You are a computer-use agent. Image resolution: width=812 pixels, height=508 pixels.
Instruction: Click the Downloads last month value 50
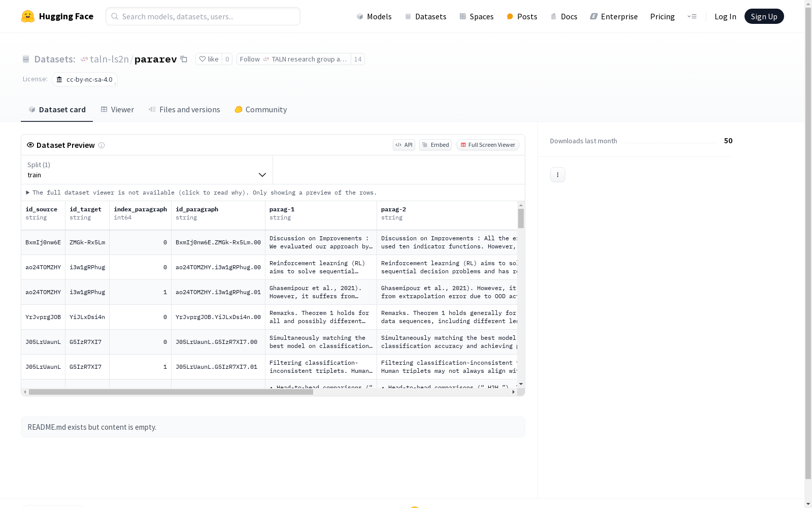[x=728, y=141]
